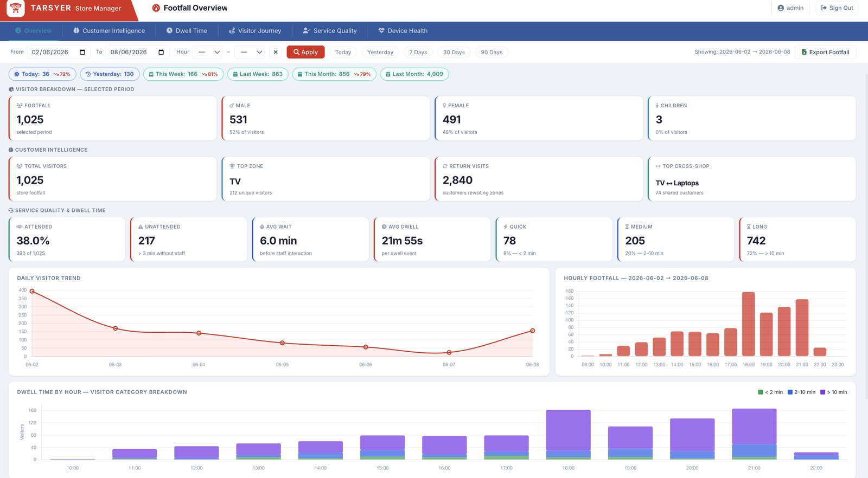This screenshot has width=868, height=478.
Task: Click the This Week: 166 chip
Action: point(183,74)
